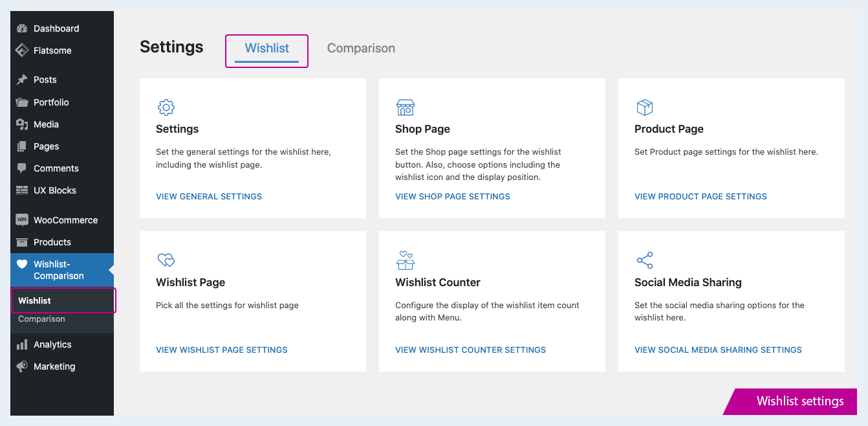This screenshot has height=426, width=868.
Task: Click the share icon in Social Media Sharing card
Action: coord(645,260)
